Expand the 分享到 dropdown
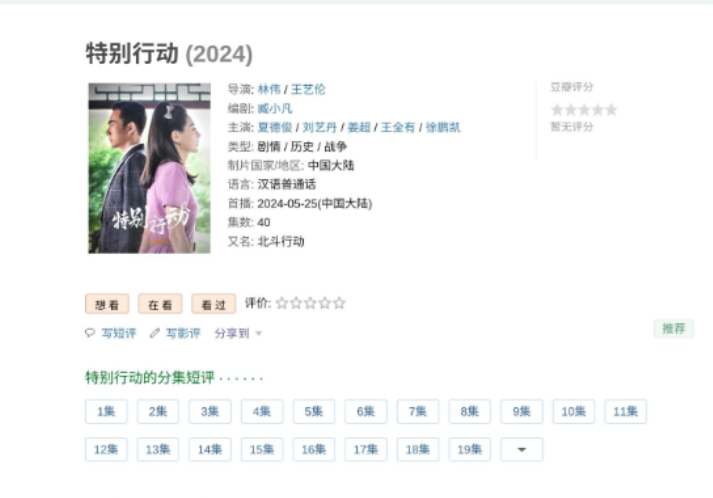The image size is (713, 498). pos(238,333)
